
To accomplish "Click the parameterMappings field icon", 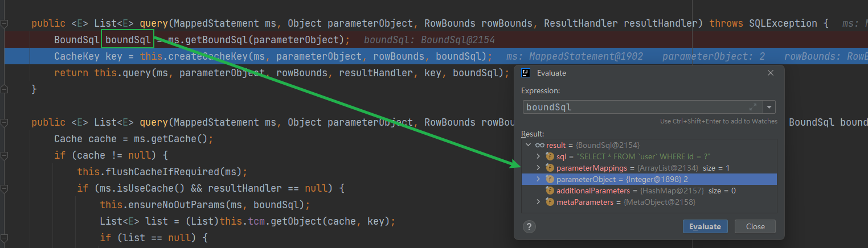I will 550,168.
